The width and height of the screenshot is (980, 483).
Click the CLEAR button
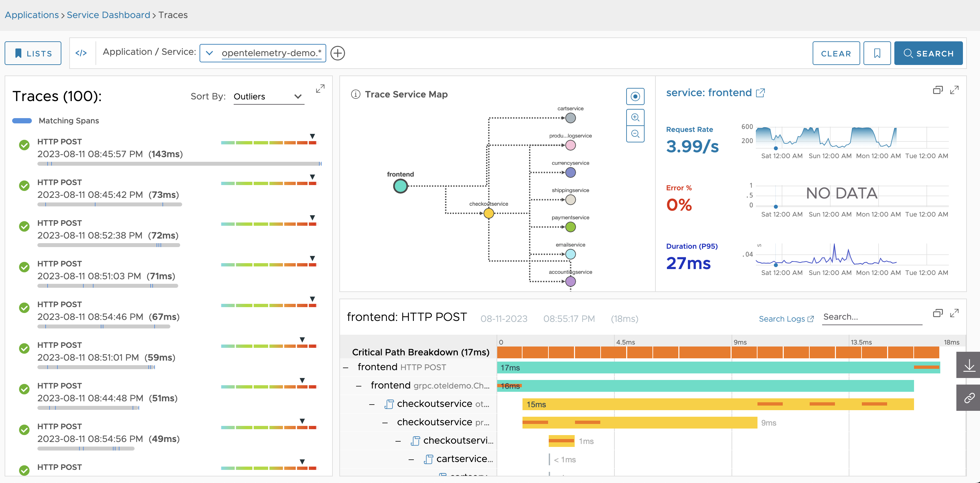click(x=836, y=53)
